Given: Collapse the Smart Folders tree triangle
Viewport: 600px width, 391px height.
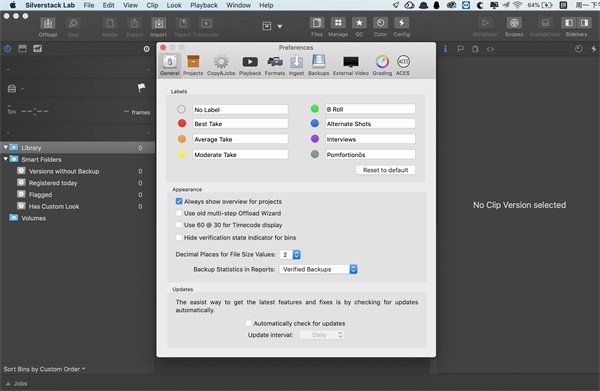Looking at the screenshot, I should [5, 159].
